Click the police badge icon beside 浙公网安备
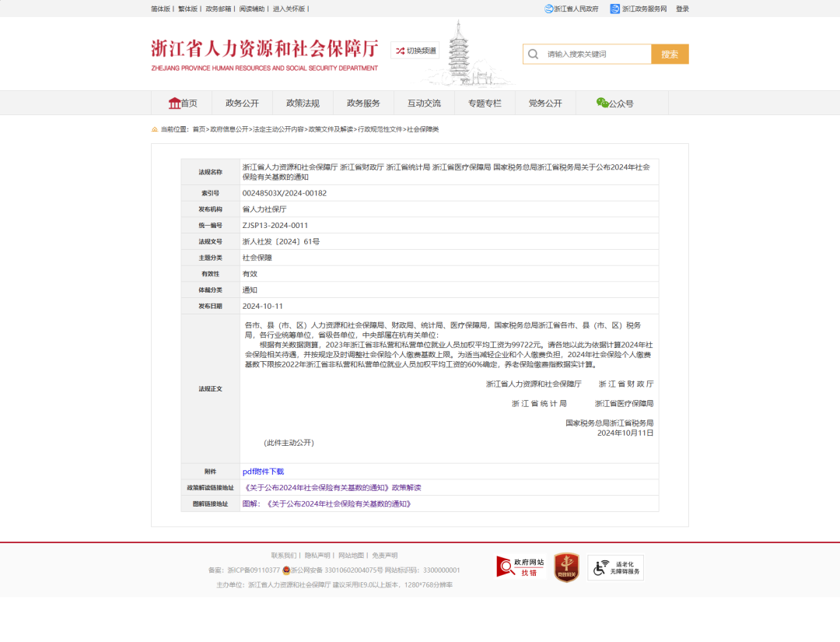Image resolution: width=840 pixels, height=642 pixels. click(x=286, y=570)
